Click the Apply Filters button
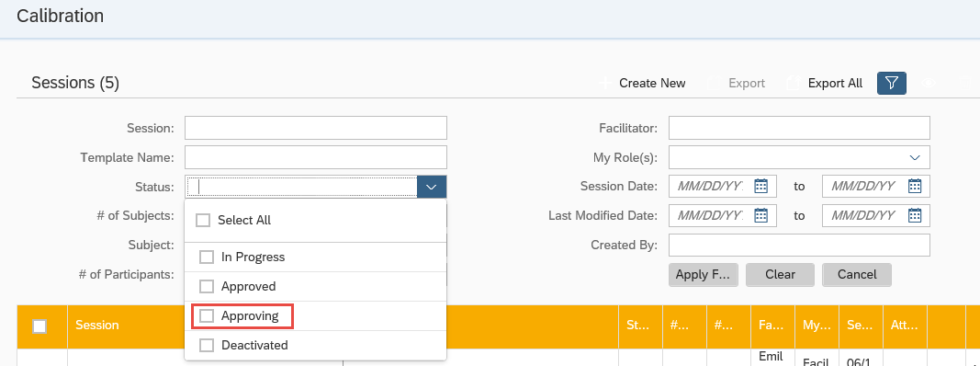This screenshot has width=980, height=366. click(x=704, y=275)
